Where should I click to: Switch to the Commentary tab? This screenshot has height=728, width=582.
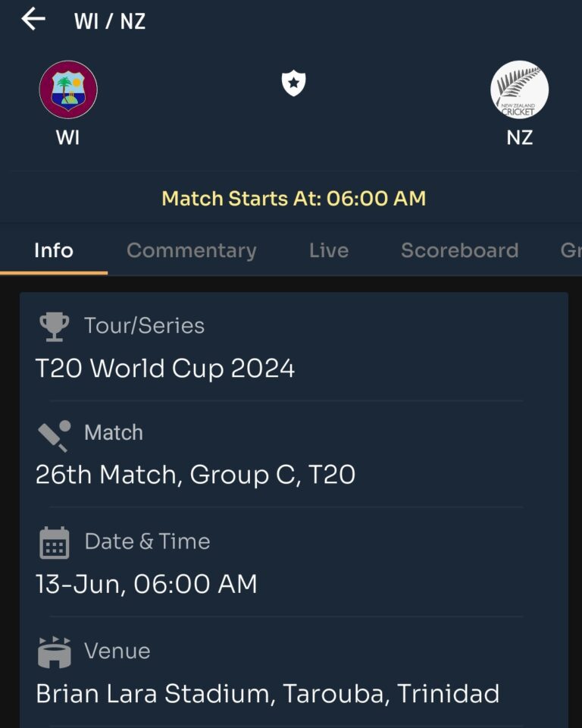(x=192, y=251)
